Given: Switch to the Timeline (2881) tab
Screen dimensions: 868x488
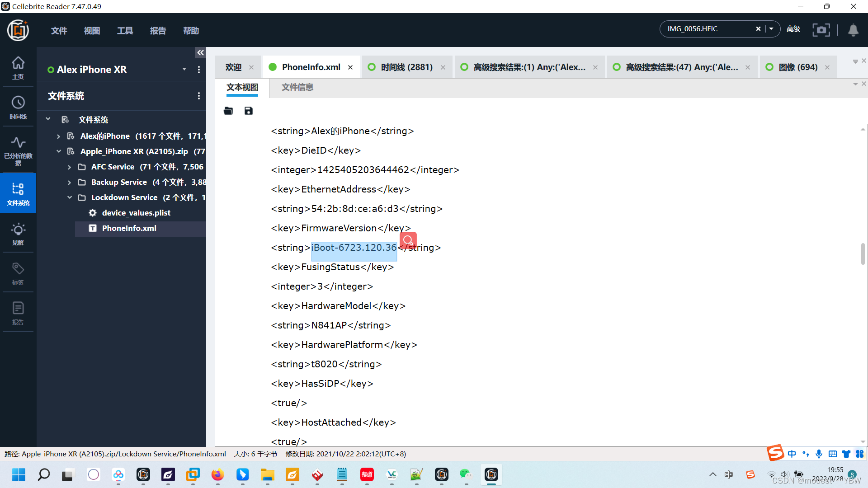Looking at the screenshot, I should point(406,67).
